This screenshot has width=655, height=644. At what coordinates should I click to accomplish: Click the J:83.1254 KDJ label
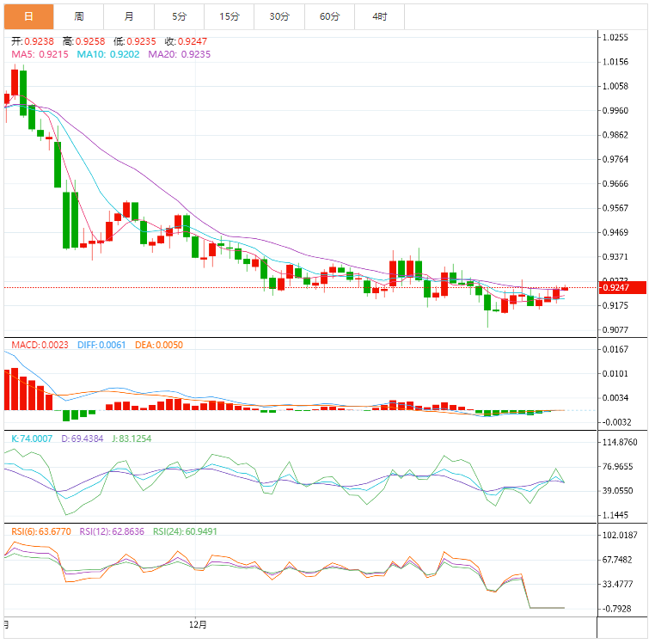pos(132,439)
